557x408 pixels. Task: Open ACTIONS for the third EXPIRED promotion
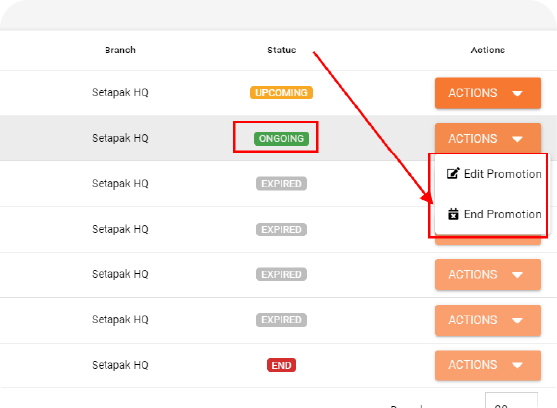tap(488, 274)
